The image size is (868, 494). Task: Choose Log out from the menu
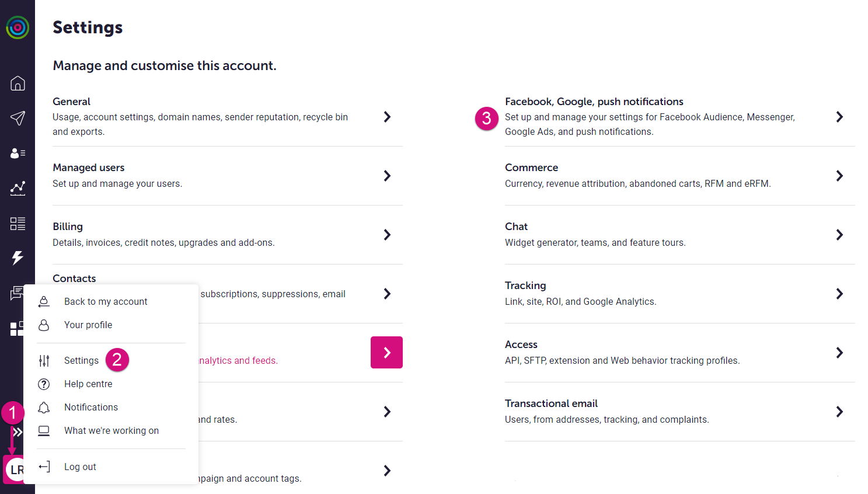click(x=80, y=467)
